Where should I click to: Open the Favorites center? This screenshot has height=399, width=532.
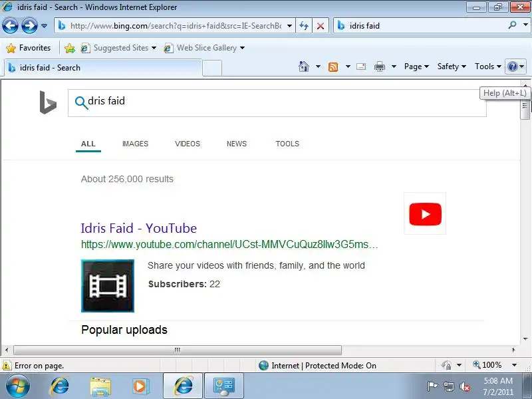(x=29, y=48)
